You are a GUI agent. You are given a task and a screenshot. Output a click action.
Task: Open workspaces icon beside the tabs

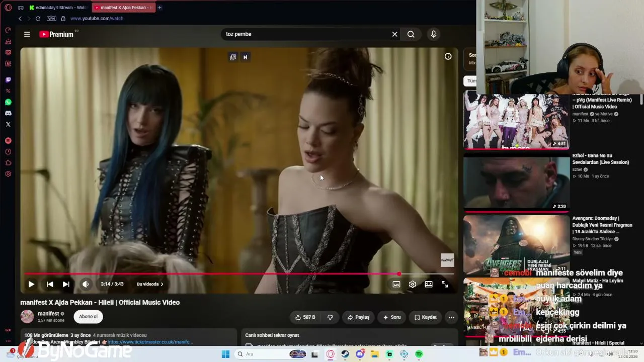21,8
